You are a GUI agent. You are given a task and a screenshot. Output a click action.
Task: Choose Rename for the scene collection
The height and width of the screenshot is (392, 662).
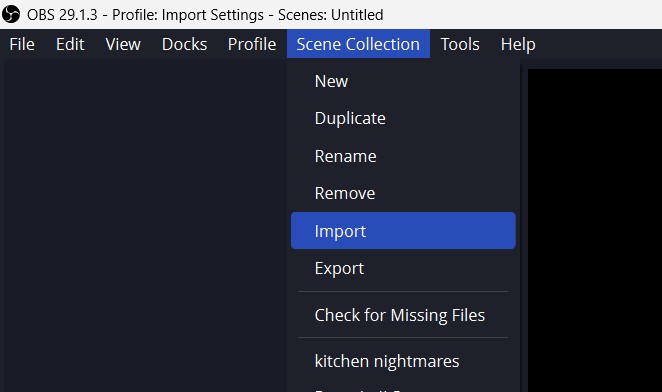(x=403, y=156)
